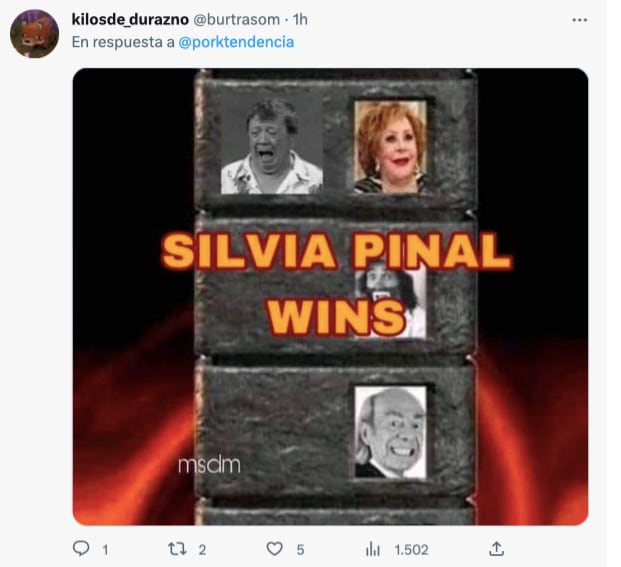Open the tweet permalink from the 1h timestamp
Image resolution: width=621 pixels, height=567 pixels.
300,19
